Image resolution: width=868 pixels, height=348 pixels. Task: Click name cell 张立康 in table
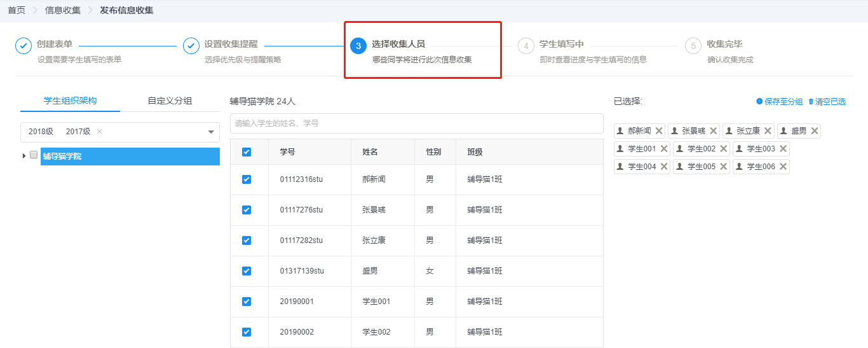pyautogui.click(x=374, y=240)
